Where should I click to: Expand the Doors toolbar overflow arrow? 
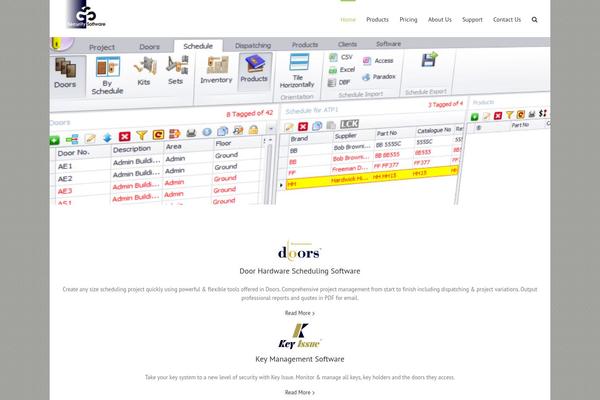(271, 129)
